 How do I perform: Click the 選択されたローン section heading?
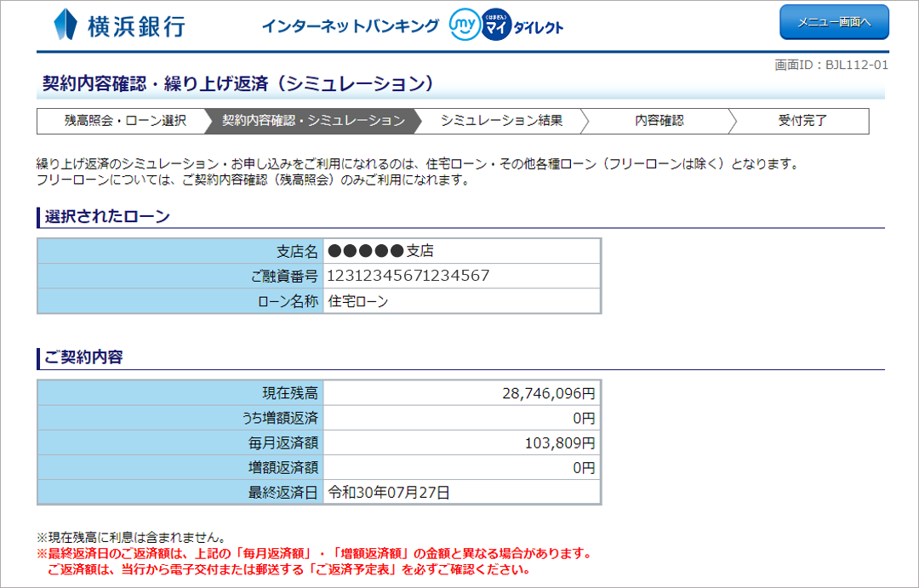coord(107,217)
